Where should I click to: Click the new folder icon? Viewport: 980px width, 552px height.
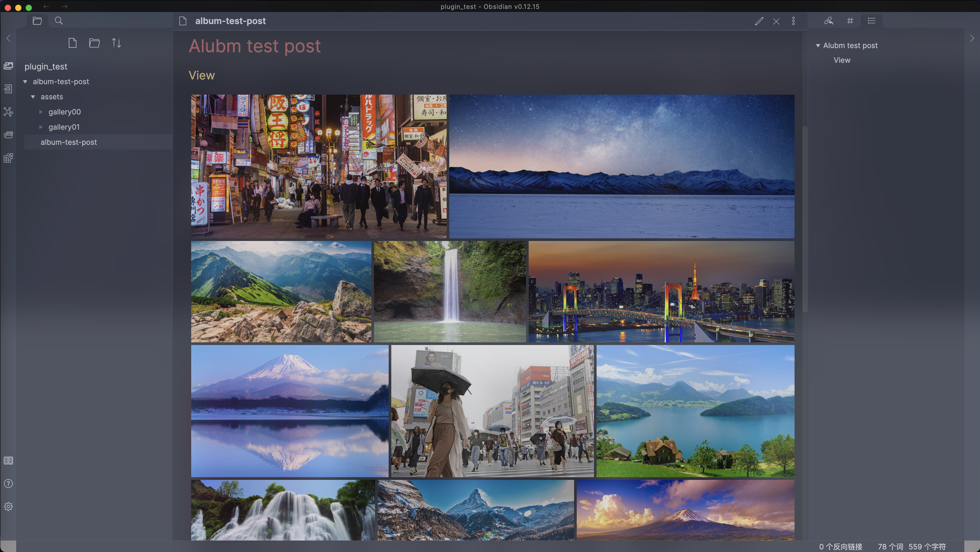coord(94,43)
